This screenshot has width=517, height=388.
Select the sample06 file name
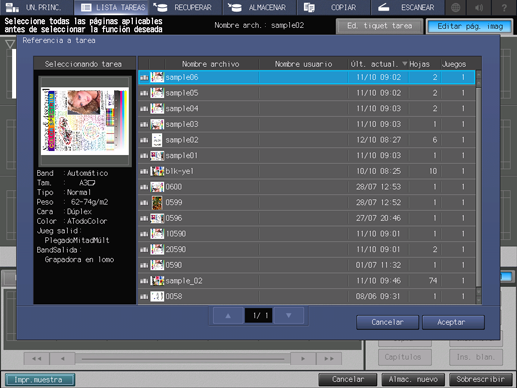[x=182, y=77]
